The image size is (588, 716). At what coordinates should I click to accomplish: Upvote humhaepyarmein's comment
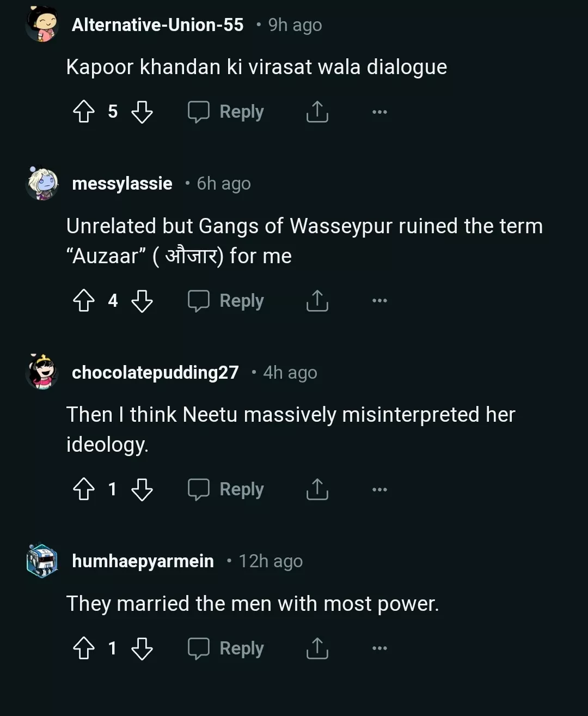(84, 648)
